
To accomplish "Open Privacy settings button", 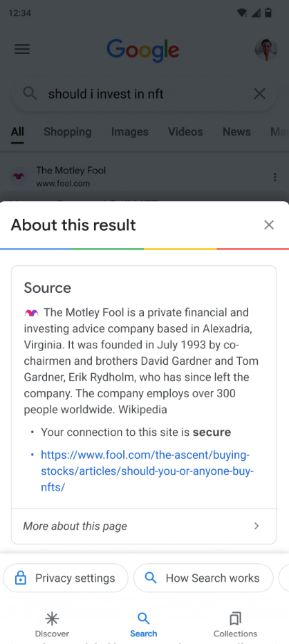I will (x=66, y=578).
